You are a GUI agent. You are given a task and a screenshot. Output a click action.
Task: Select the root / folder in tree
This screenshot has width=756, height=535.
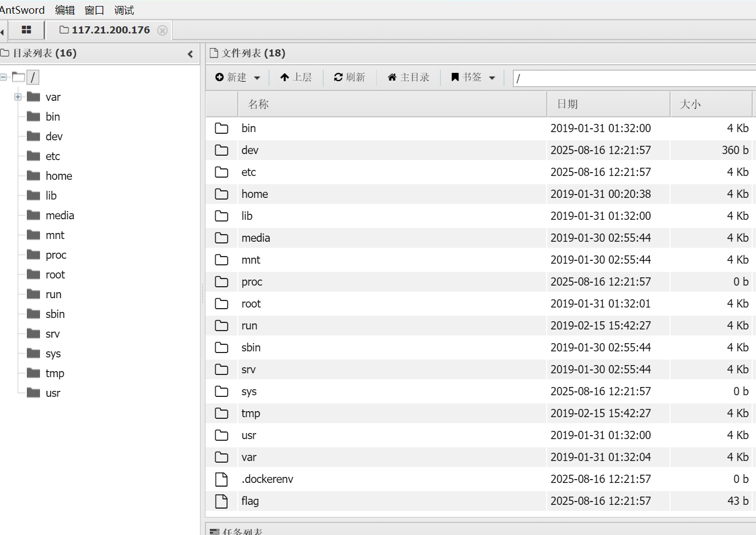pos(33,77)
